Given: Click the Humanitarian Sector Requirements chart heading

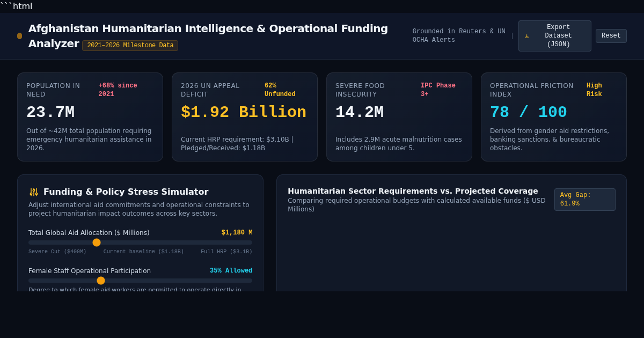Looking at the screenshot, I should tap(413, 191).
